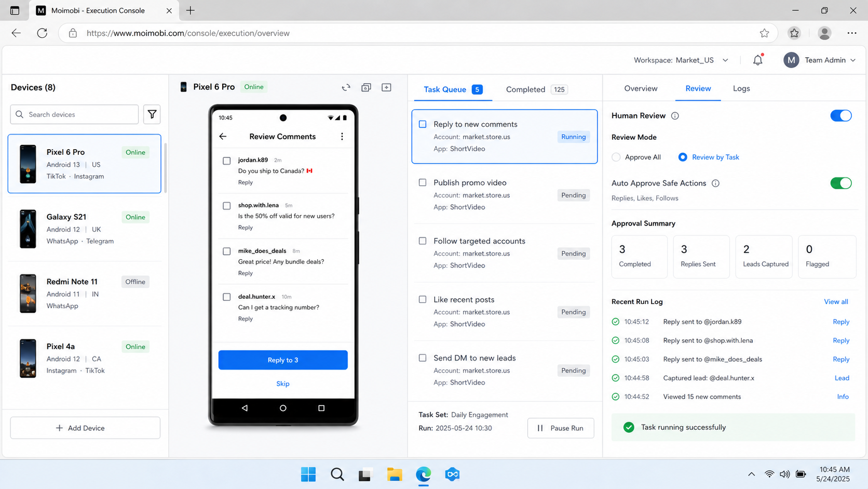Open the Logs tab
Image resolution: width=868 pixels, height=489 pixels.
[741, 89]
